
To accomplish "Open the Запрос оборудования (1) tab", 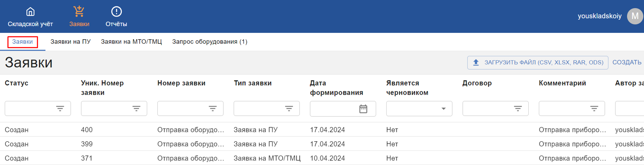I will pyautogui.click(x=210, y=42).
